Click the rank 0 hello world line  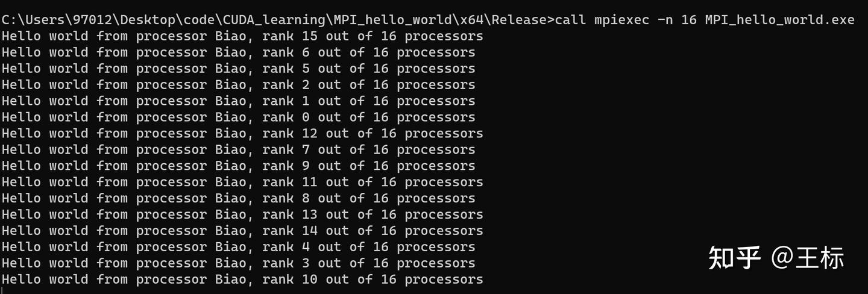pos(238,117)
